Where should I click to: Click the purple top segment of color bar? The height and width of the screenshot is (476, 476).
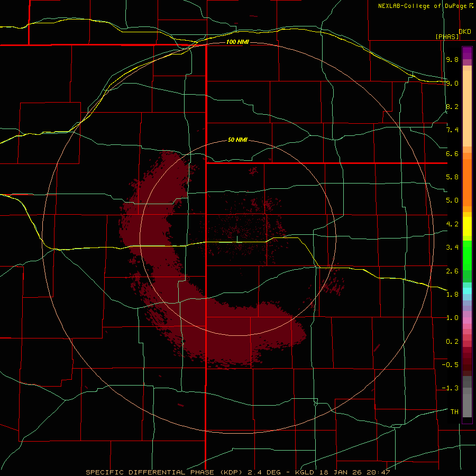pyautogui.click(x=467, y=53)
